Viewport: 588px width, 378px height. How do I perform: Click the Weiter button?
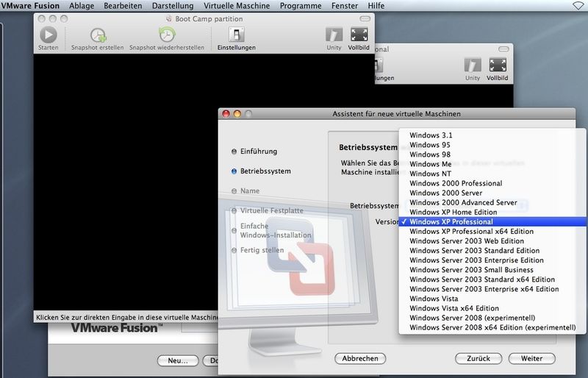531,358
